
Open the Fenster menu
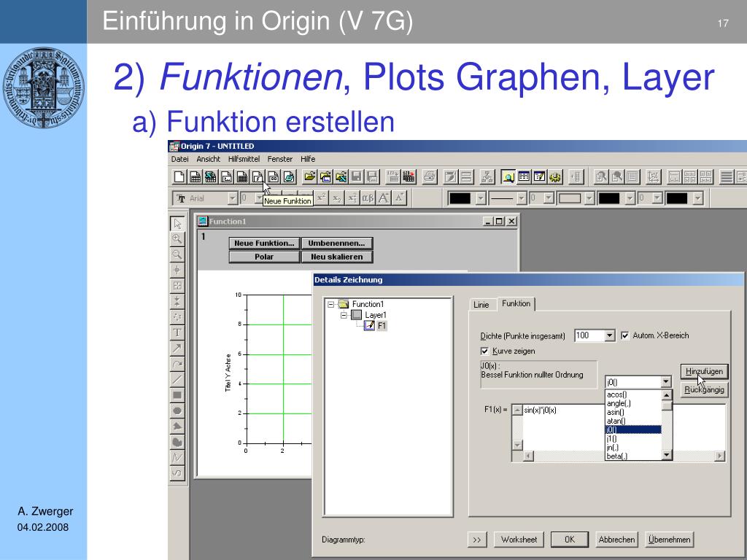(x=280, y=159)
